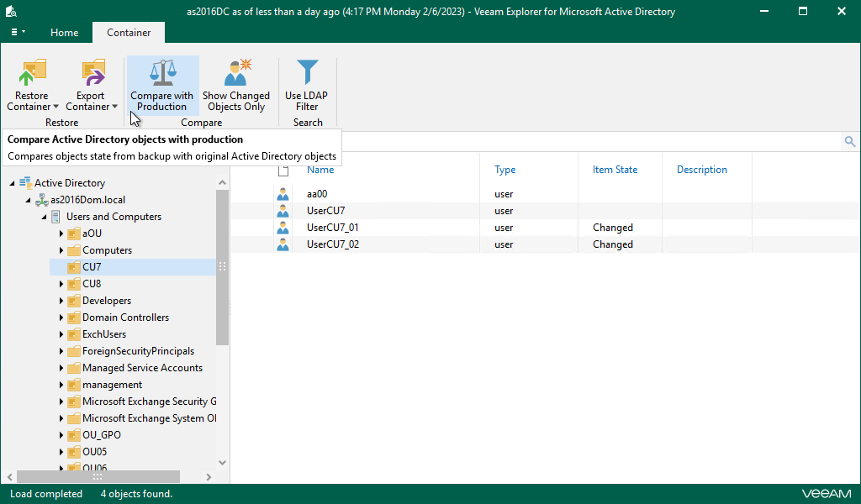The image size is (861, 504).
Task: Select Microsoft Exchange Security tree item
Action: click(x=149, y=402)
